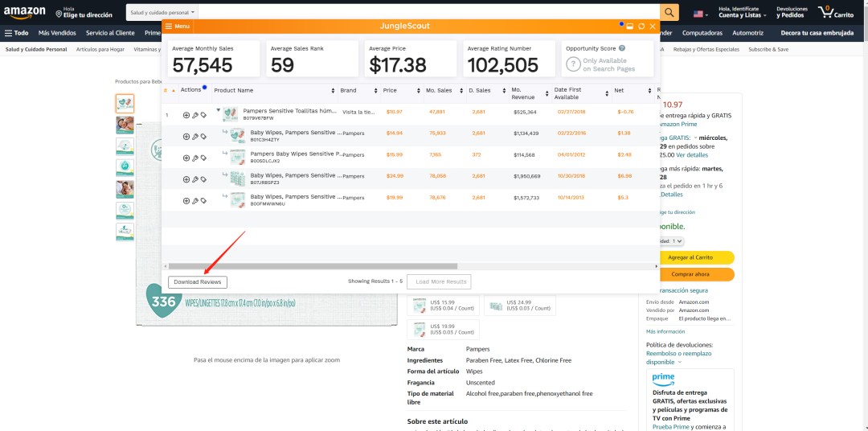Close the JungleScout popup
The image size is (868, 431).
tap(653, 26)
